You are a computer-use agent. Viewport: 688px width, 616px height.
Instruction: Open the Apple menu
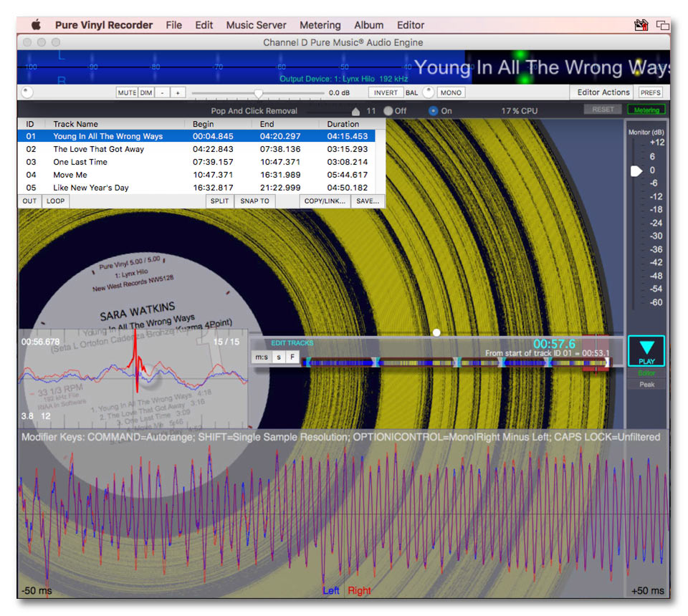tap(36, 25)
